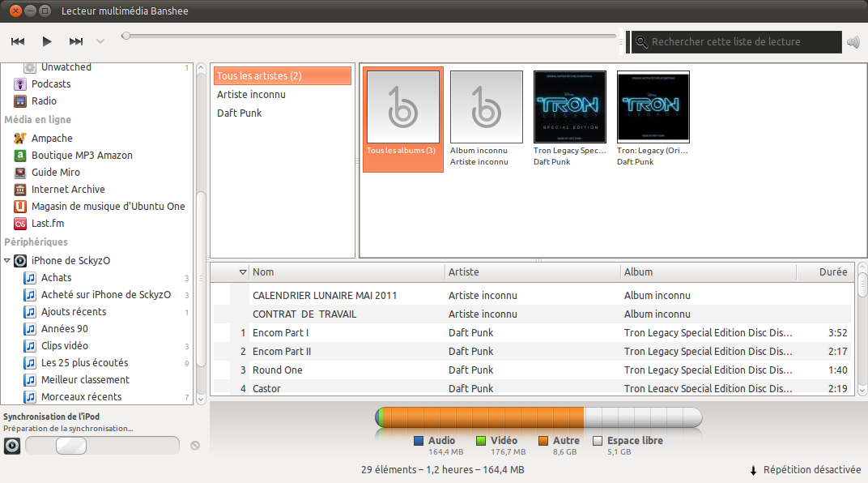Viewport: 868px width, 483px height.
Task: Open the Ampache source
Action: [51, 139]
